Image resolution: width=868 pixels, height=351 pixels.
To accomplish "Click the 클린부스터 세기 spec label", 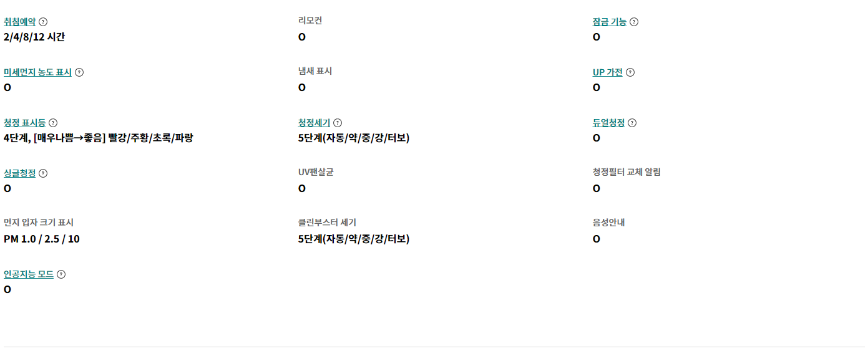I will click(327, 223).
